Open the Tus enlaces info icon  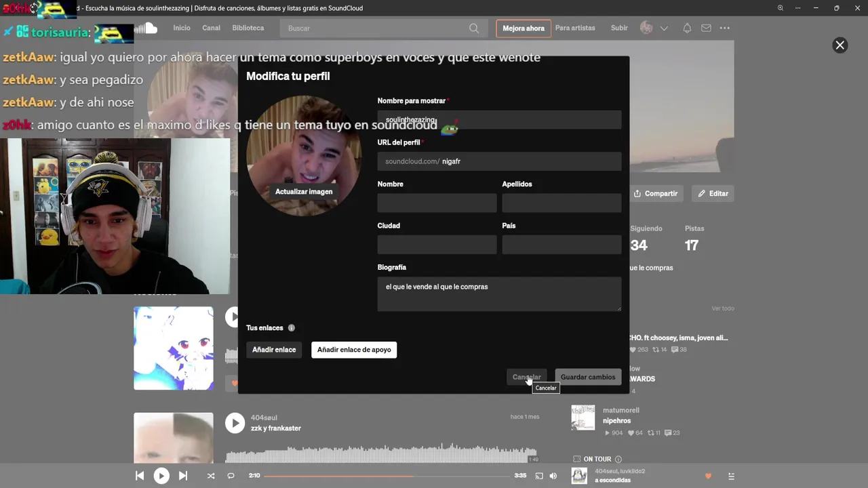[x=292, y=328]
